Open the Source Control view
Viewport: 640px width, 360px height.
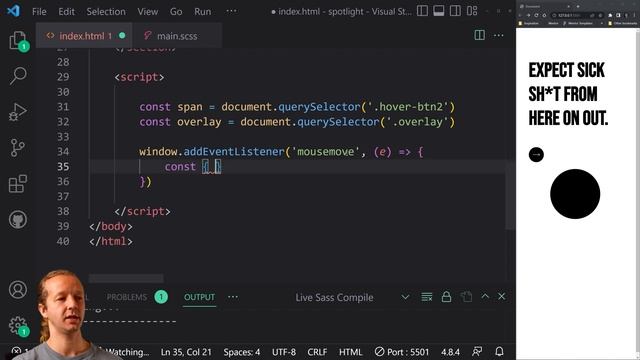point(18,148)
